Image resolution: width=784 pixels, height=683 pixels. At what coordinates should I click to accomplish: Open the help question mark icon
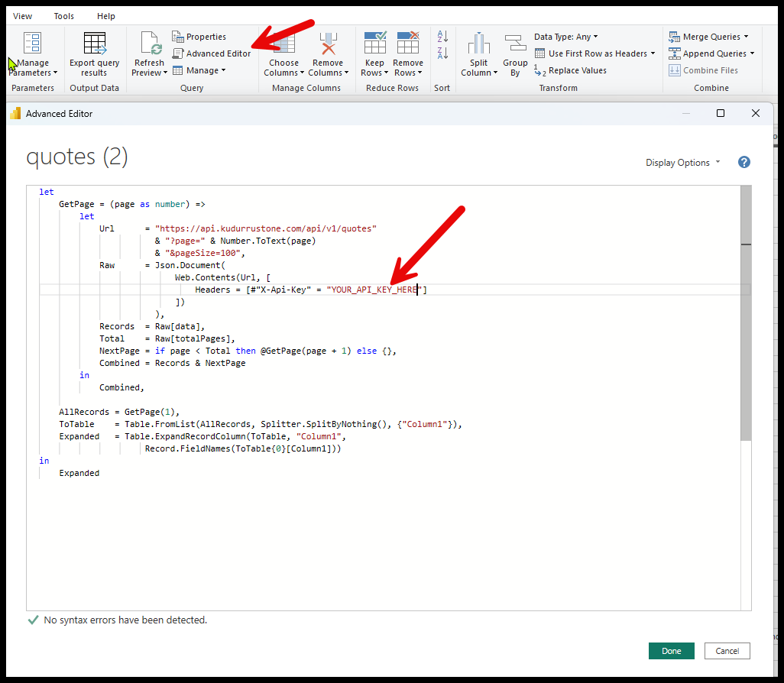click(x=744, y=162)
